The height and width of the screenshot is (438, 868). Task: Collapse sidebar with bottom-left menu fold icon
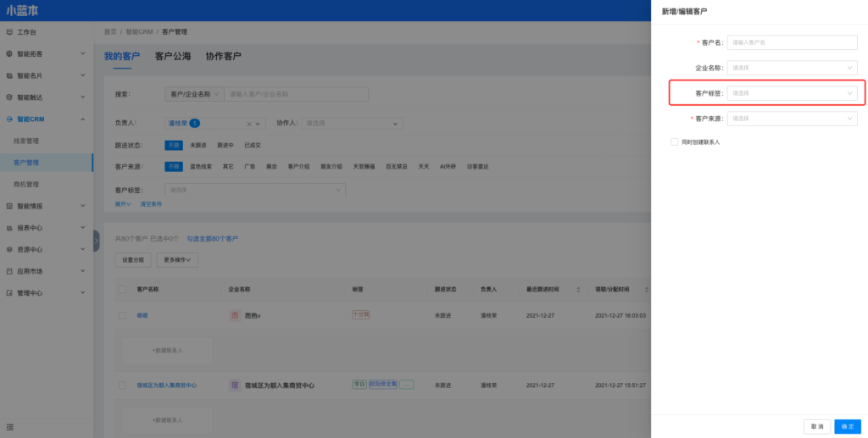click(x=9, y=426)
